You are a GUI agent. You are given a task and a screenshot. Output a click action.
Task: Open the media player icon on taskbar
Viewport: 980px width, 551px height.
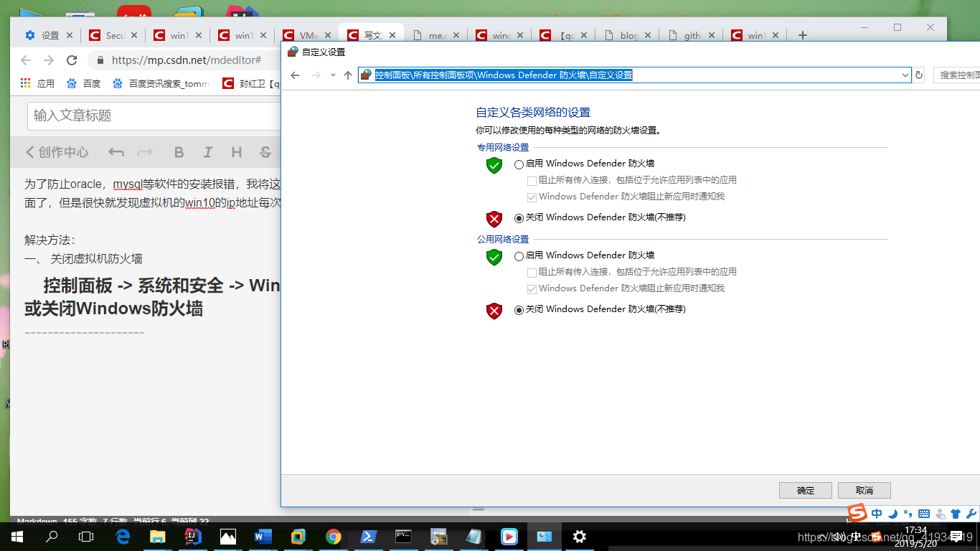509,536
